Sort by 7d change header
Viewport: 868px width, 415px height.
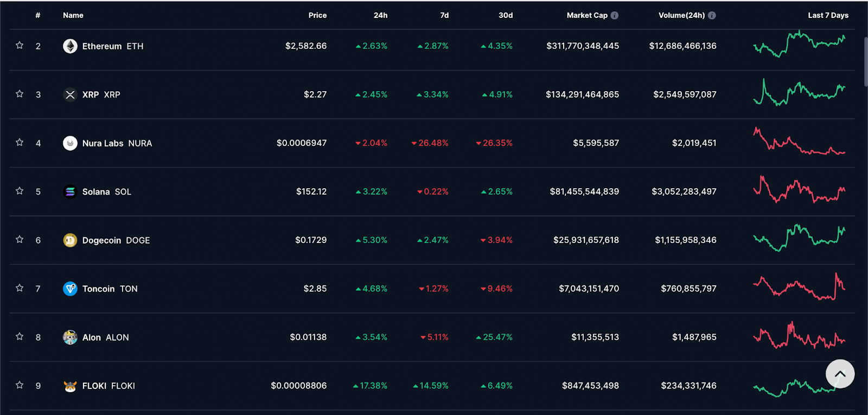pos(444,15)
